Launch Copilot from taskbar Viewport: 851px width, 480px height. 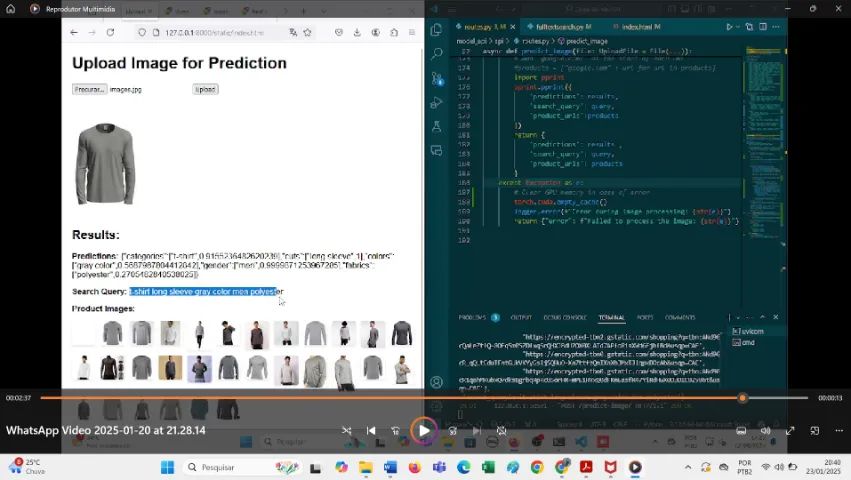341,467
